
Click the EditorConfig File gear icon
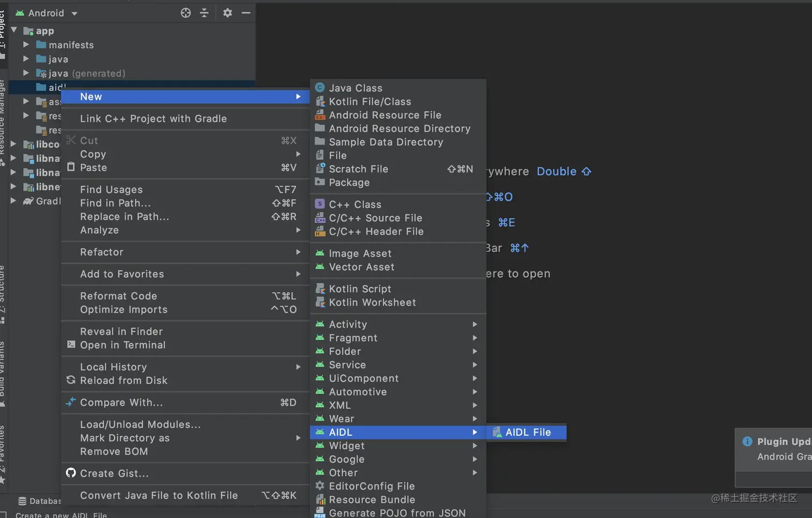(320, 486)
